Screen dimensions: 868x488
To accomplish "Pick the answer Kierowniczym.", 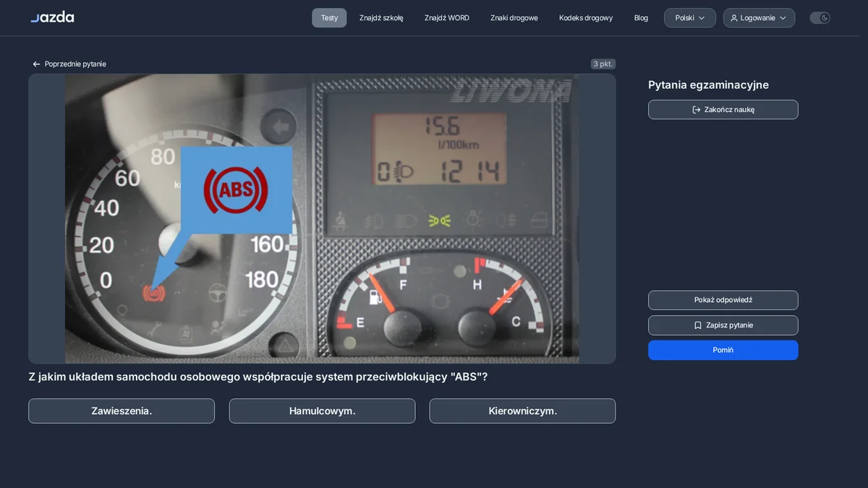I will coord(522,411).
